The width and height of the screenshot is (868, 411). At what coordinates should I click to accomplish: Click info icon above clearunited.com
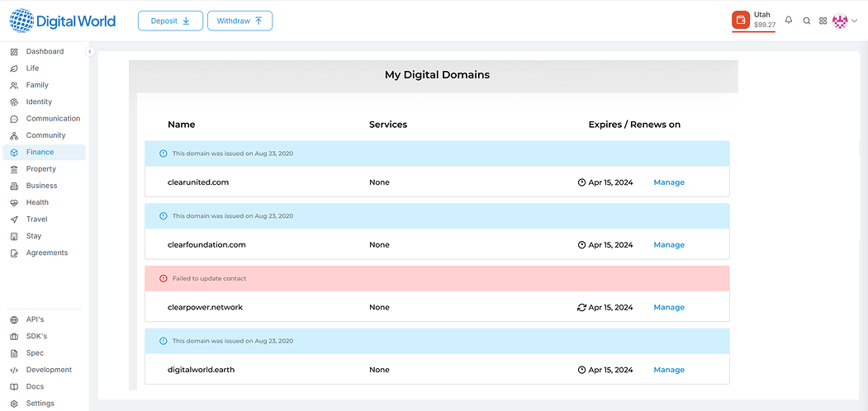click(x=163, y=154)
